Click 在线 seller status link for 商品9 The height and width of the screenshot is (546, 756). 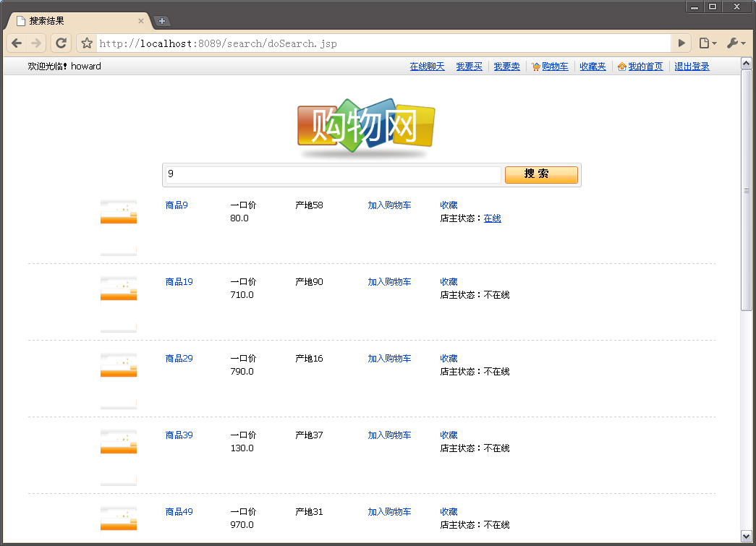492,218
